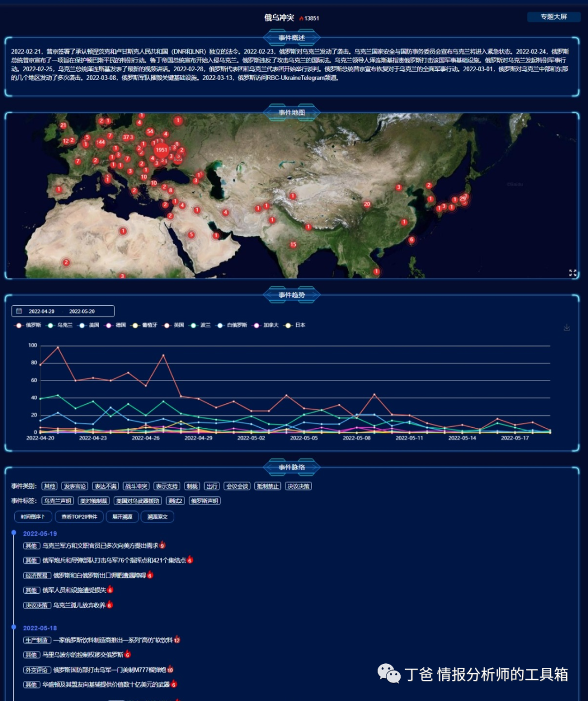Click the 10 marker beside the 2 and 8 markers
588x701 pixels.
(154, 183)
